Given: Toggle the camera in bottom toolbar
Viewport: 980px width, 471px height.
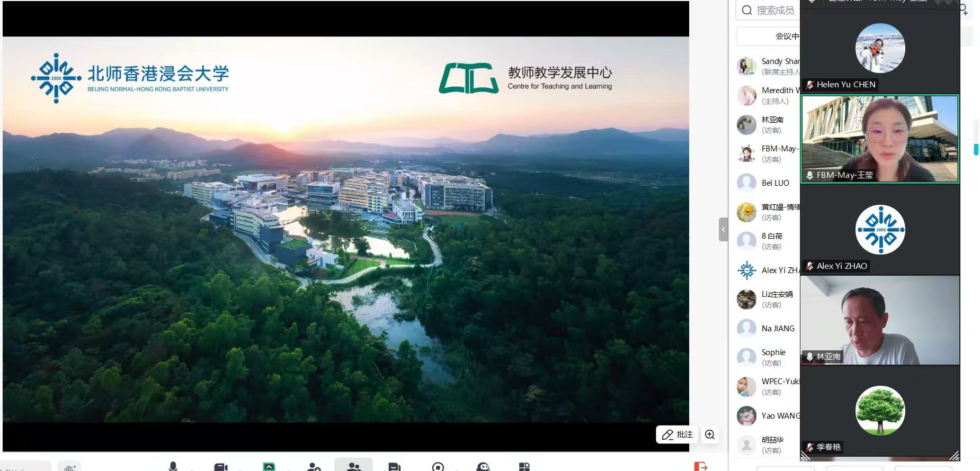Looking at the screenshot, I should (x=220, y=467).
